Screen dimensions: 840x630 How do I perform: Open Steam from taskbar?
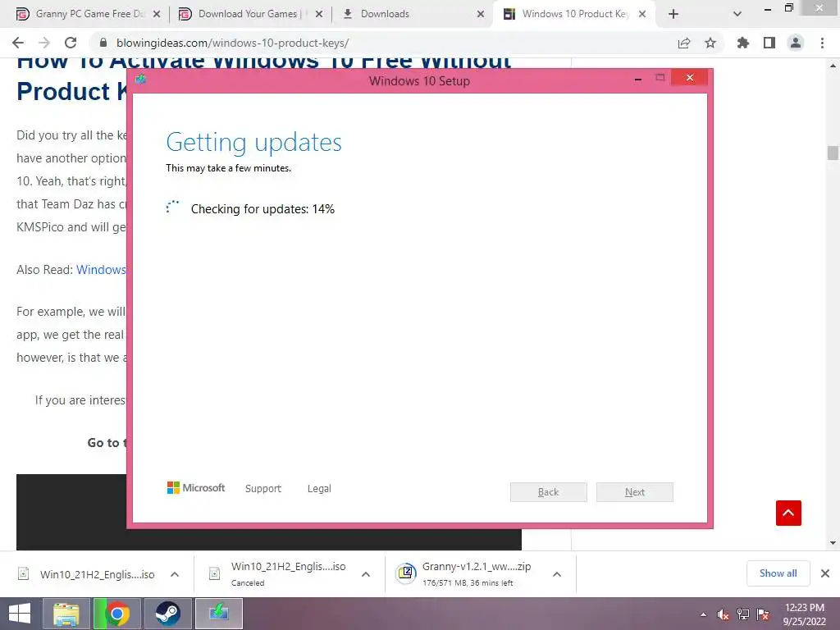tap(167, 614)
